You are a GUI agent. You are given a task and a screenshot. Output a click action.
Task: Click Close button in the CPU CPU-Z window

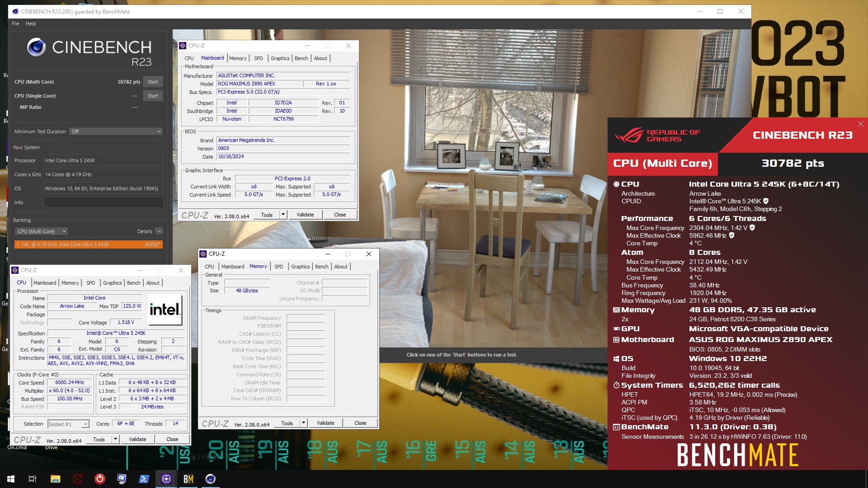(172, 439)
